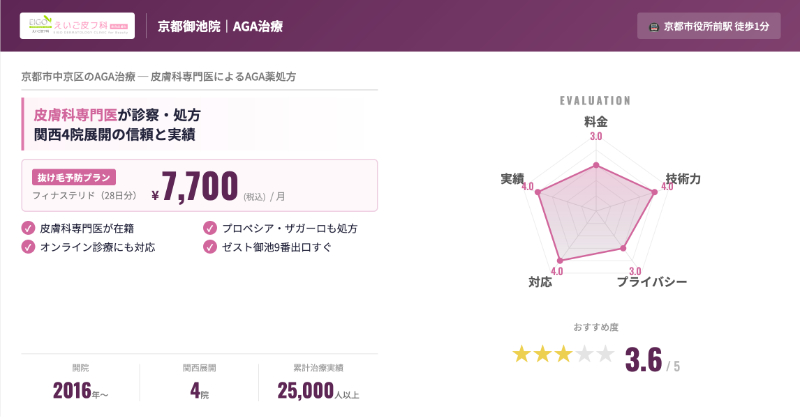
Task: Click the fifth gray rating star
Action: pyautogui.click(x=607, y=354)
